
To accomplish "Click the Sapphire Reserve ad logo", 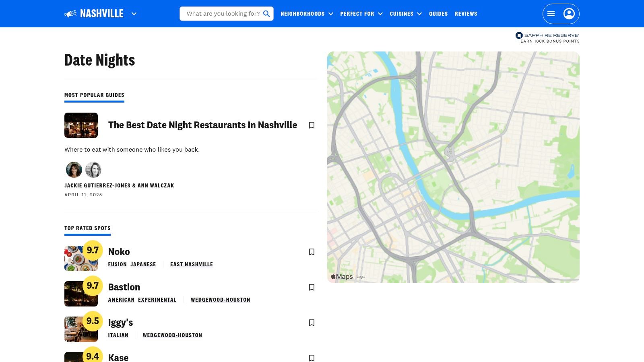I will (x=547, y=37).
